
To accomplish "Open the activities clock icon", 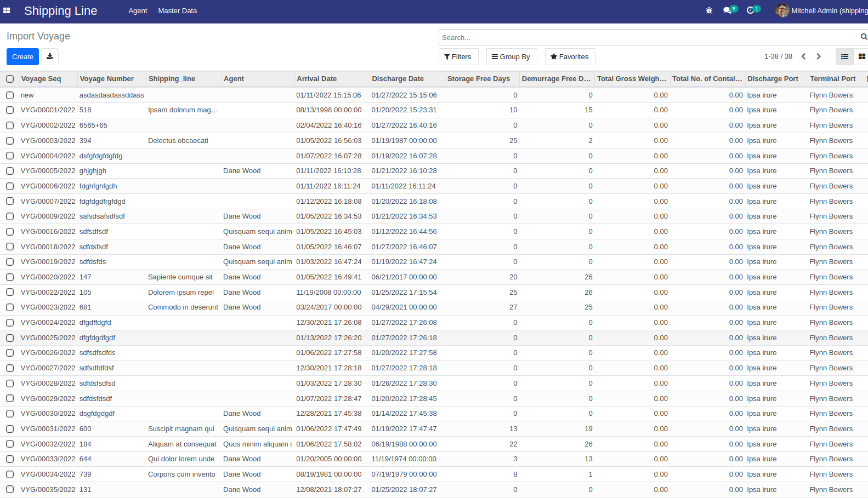I will [x=751, y=10].
